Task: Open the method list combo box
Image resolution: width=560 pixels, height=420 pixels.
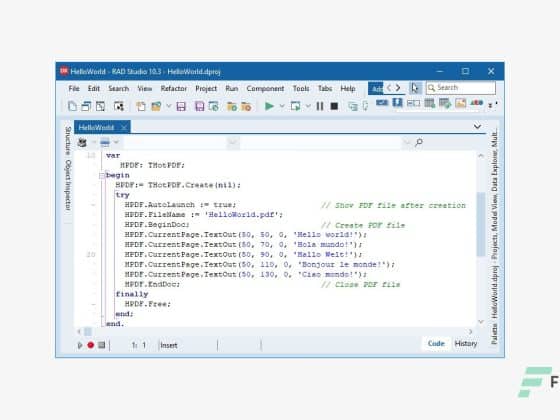Action: [x=327, y=142]
